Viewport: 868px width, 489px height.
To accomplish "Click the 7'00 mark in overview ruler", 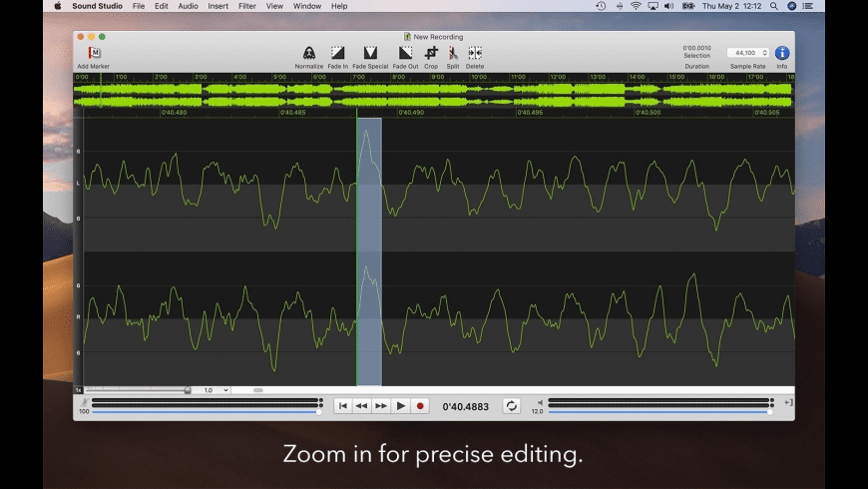I will [359, 77].
